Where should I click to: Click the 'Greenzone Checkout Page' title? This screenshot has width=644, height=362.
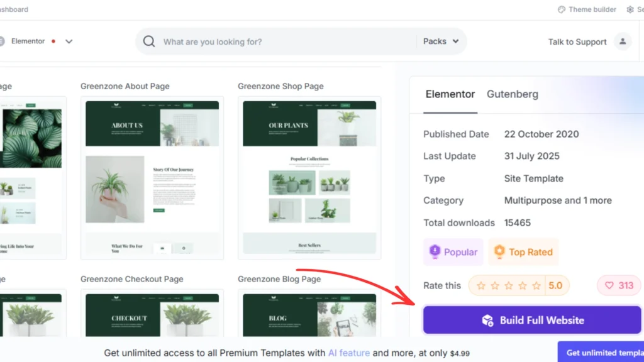(x=132, y=279)
